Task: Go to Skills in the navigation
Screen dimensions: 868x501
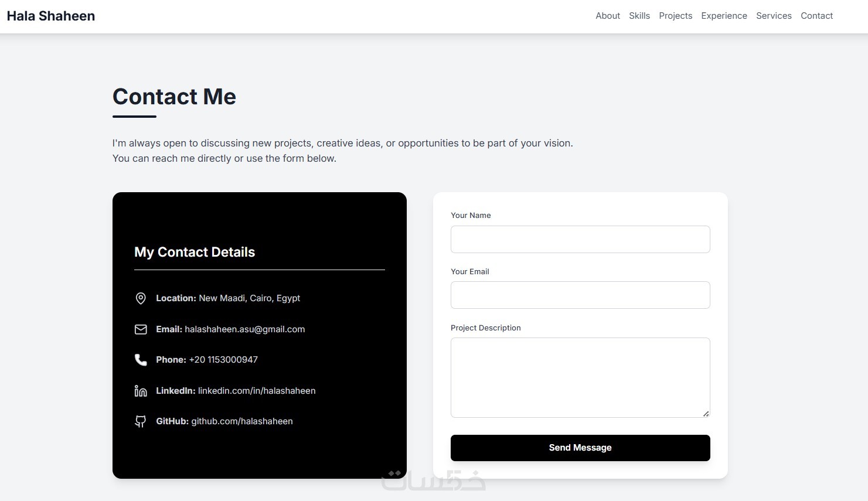Action: (639, 16)
